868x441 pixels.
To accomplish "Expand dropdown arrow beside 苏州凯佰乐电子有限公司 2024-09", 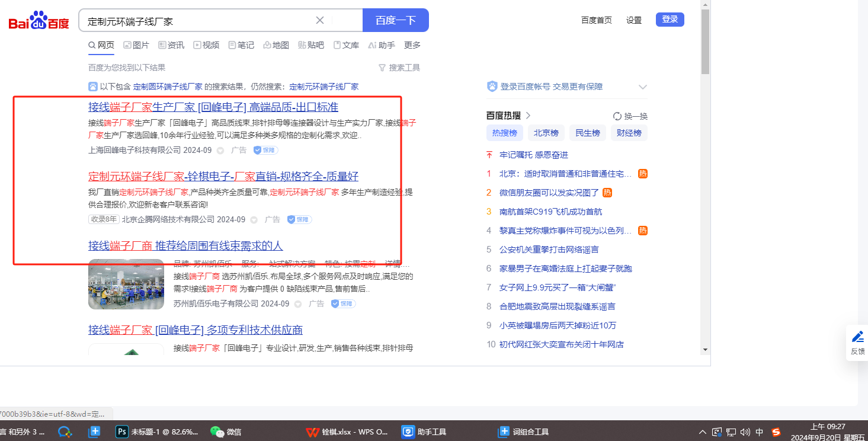I will point(298,304).
